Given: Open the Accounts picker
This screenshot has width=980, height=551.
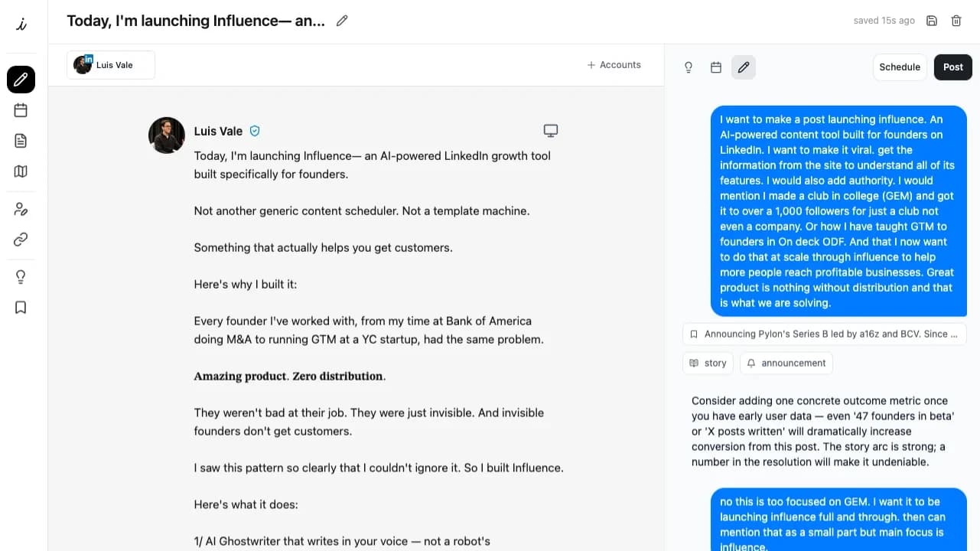Looking at the screenshot, I should point(614,65).
